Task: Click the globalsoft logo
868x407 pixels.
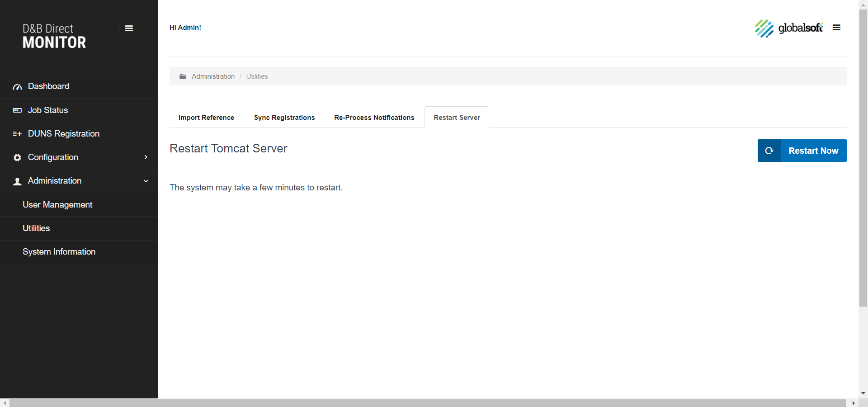Action: (788, 28)
